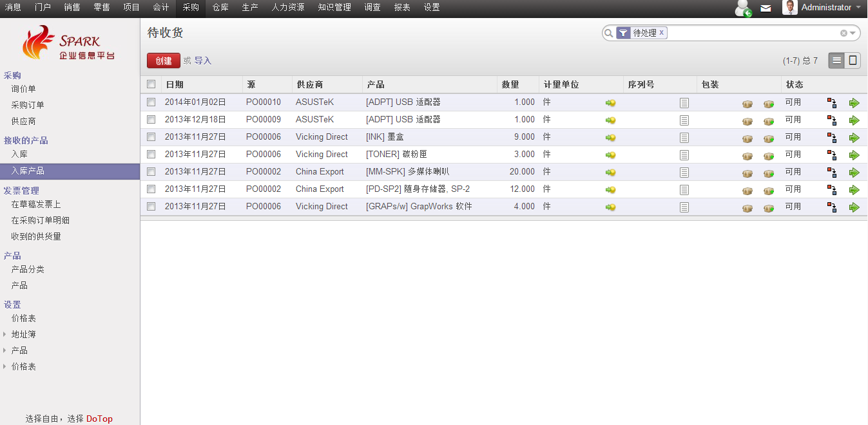The width and height of the screenshot is (868, 425).
Task: Switch to form view using view switcher
Action: point(853,61)
